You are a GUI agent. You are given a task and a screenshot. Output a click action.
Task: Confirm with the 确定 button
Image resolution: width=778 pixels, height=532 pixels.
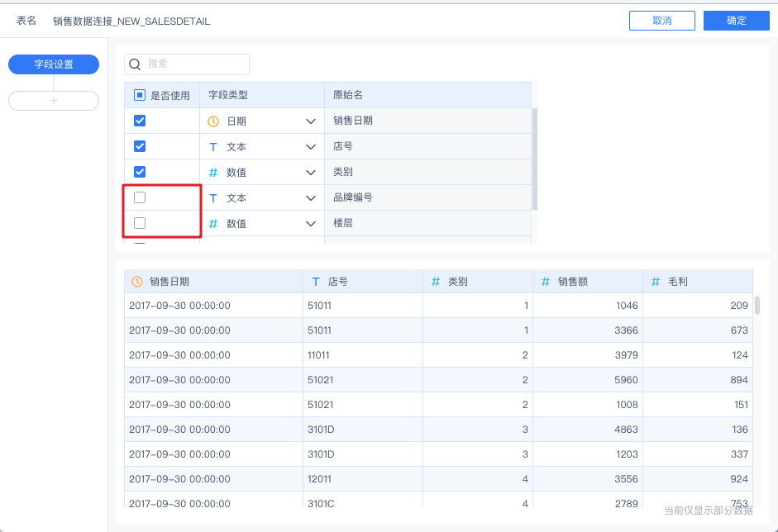tap(737, 21)
